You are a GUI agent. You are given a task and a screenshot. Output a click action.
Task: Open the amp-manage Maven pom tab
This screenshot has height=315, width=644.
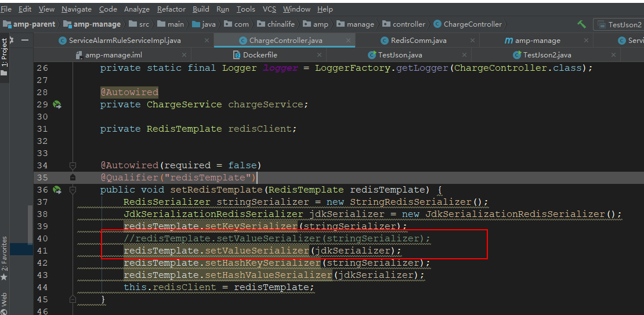[x=532, y=40]
